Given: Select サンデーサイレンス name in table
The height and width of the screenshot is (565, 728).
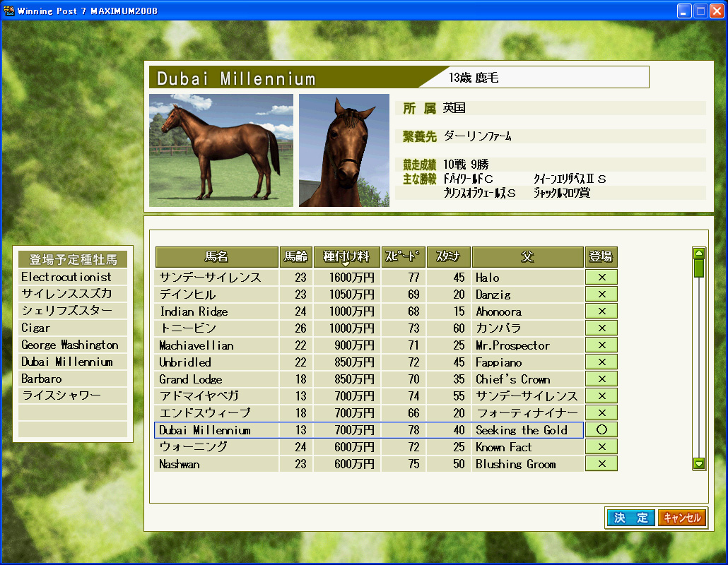Looking at the screenshot, I should tap(216, 278).
